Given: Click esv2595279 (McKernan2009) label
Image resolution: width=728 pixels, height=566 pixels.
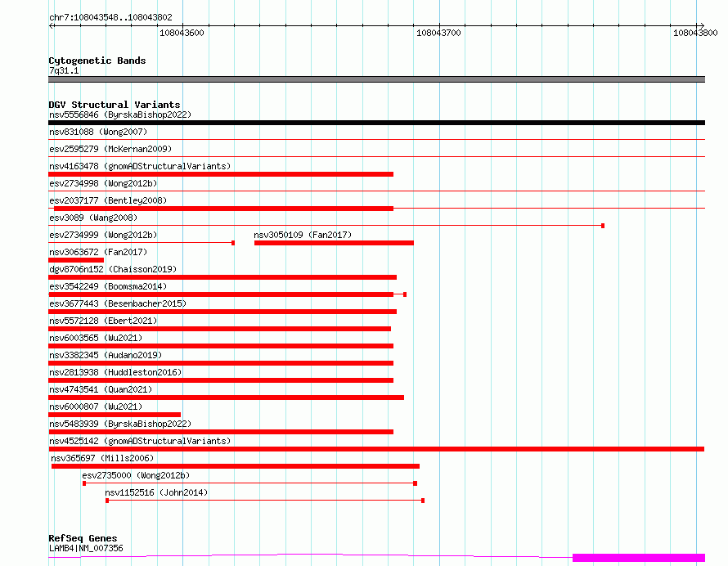Looking at the screenshot, I should coord(110,149).
